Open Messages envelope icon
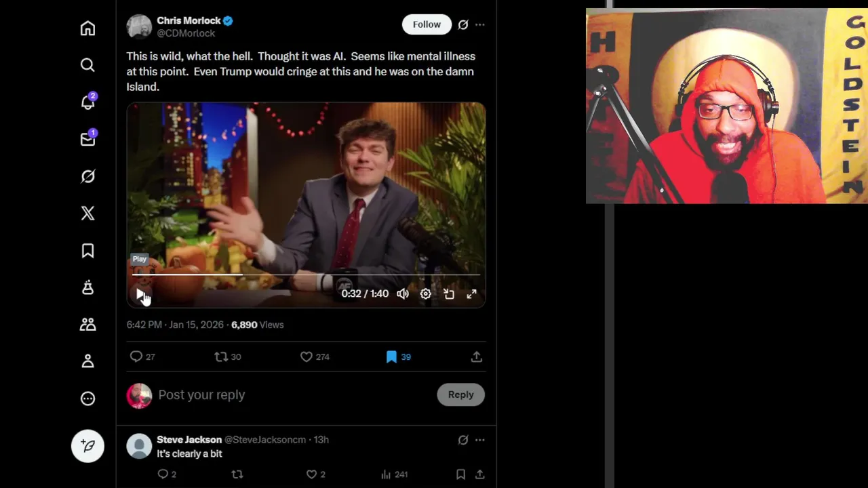The width and height of the screenshot is (868, 488). pos(87,139)
